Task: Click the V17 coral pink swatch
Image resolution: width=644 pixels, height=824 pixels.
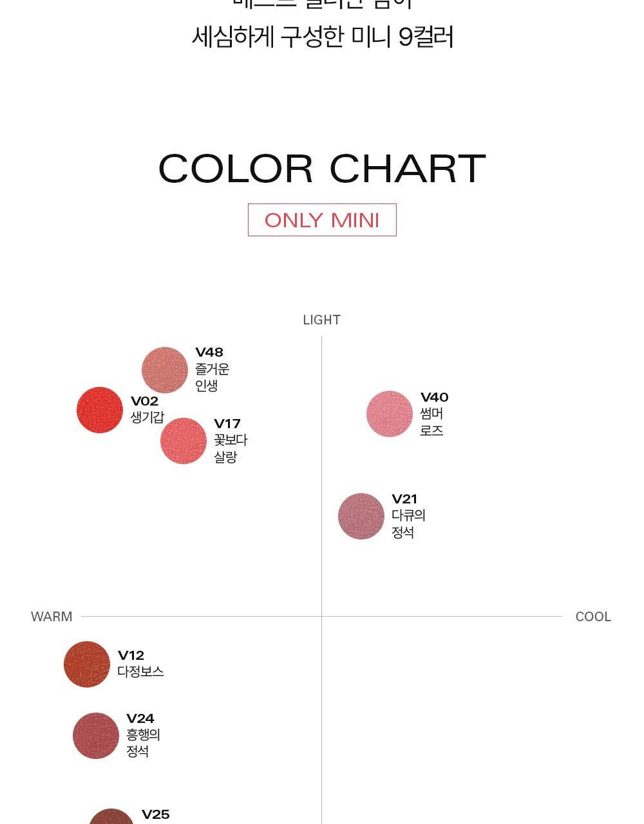Action: [x=184, y=441]
